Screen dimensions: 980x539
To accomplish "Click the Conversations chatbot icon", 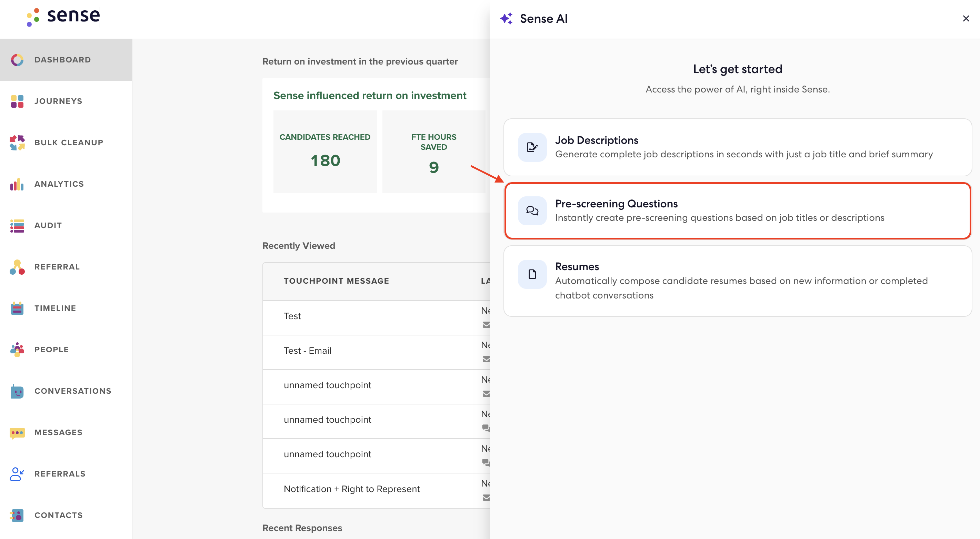I will pyautogui.click(x=17, y=391).
